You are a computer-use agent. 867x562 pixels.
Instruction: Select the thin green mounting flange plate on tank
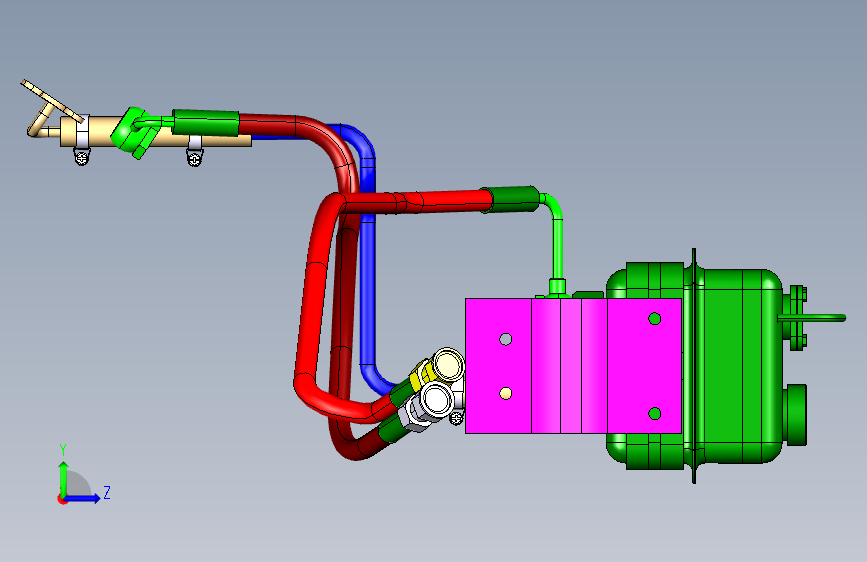coord(694,366)
